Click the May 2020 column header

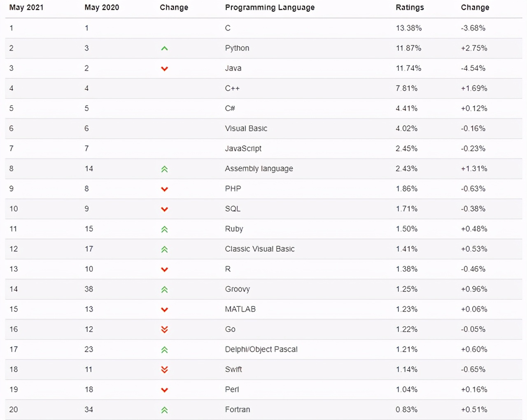click(x=102, y=7)
